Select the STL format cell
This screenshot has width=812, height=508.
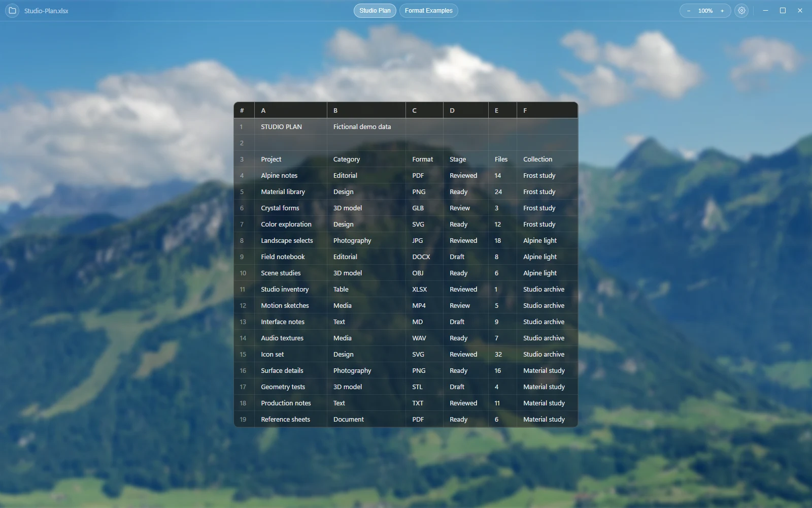click(425, 387)
